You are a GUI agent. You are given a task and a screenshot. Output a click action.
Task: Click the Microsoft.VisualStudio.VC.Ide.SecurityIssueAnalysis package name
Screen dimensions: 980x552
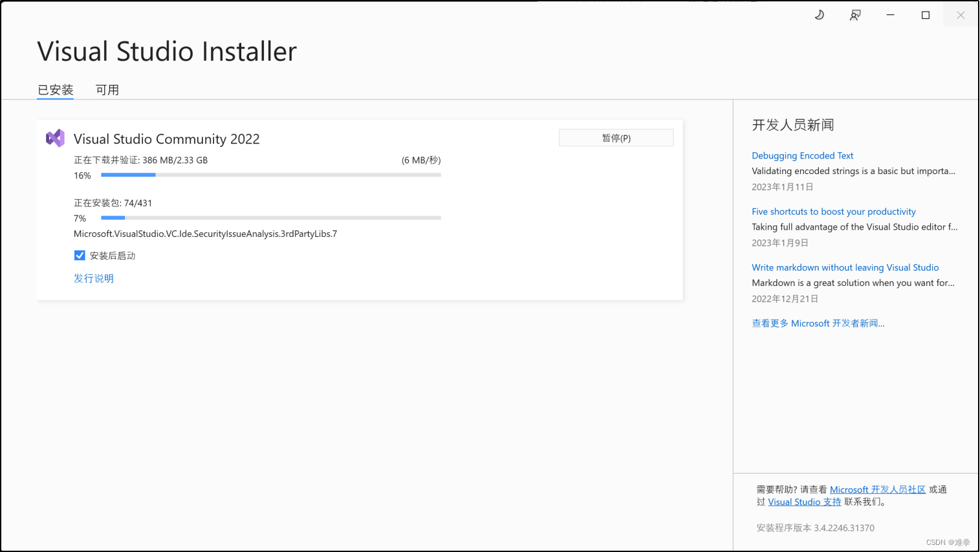(205, 234)
